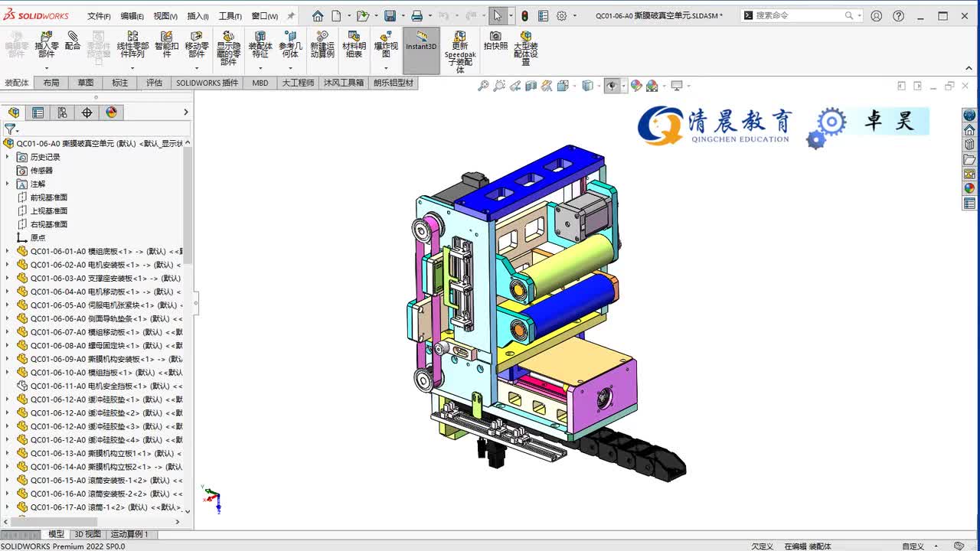Open the 编辑(E) menu
Image resolution: width=980 pixels, height=551 pixels.
132,16
